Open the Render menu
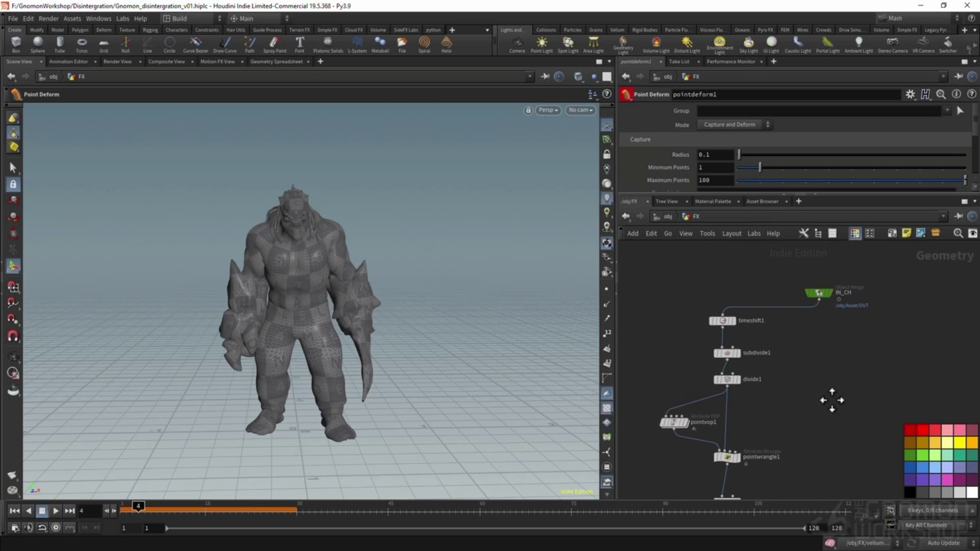980x551 pixels. (48, 18)
